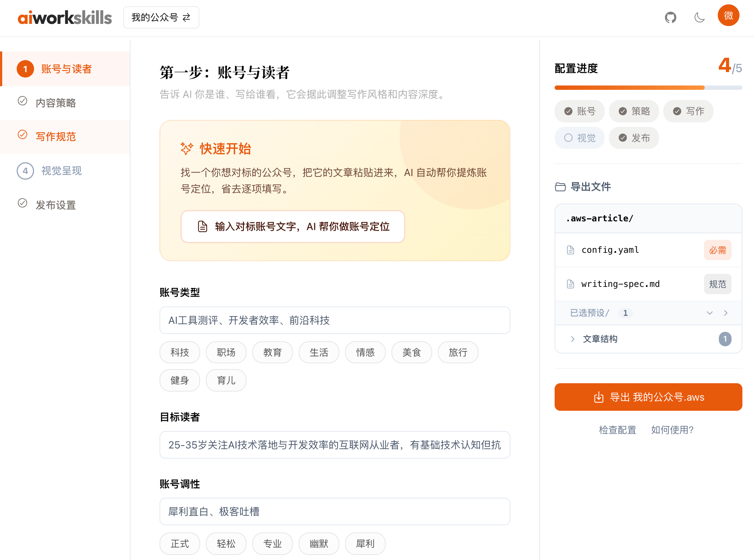Select the 犀利 tone tag
754x560 pixels.
[x=365, y=544]
